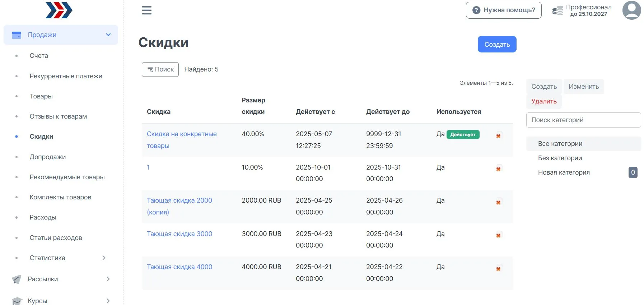Select Все категории
This screenshot has height=305, width=644.
click(583, 144)
